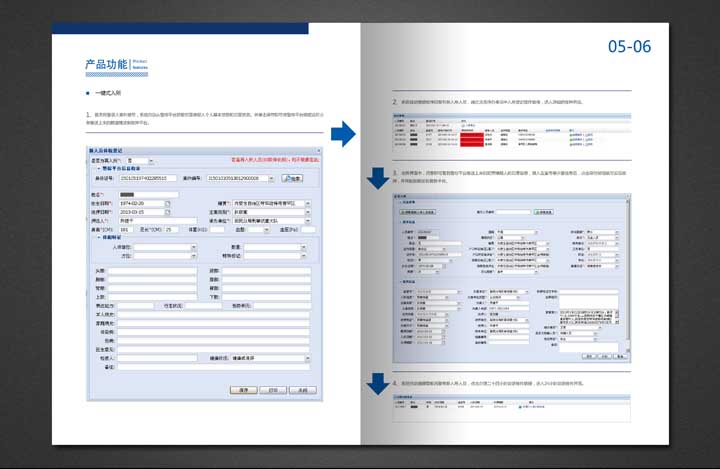720x469 pixels.
Task: Click the search button beside case number
Action: click(x=291, y=178)
